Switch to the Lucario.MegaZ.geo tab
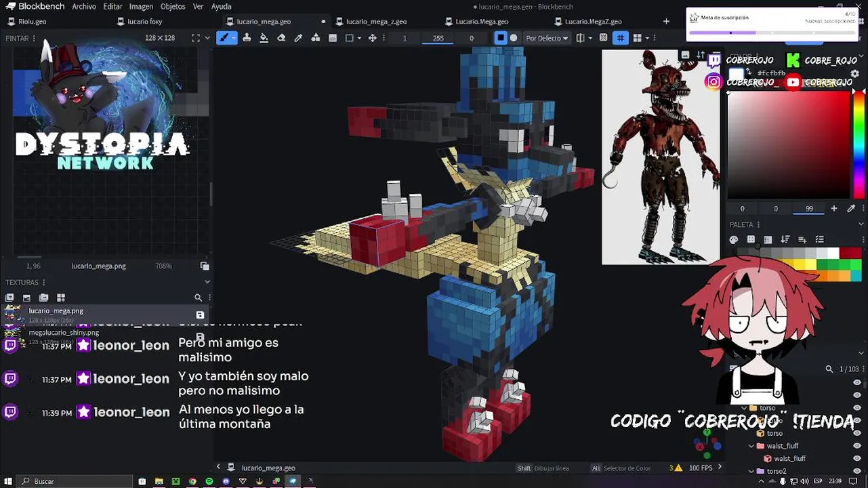This screenshot has width=868, height=488. tap(593, 21)
